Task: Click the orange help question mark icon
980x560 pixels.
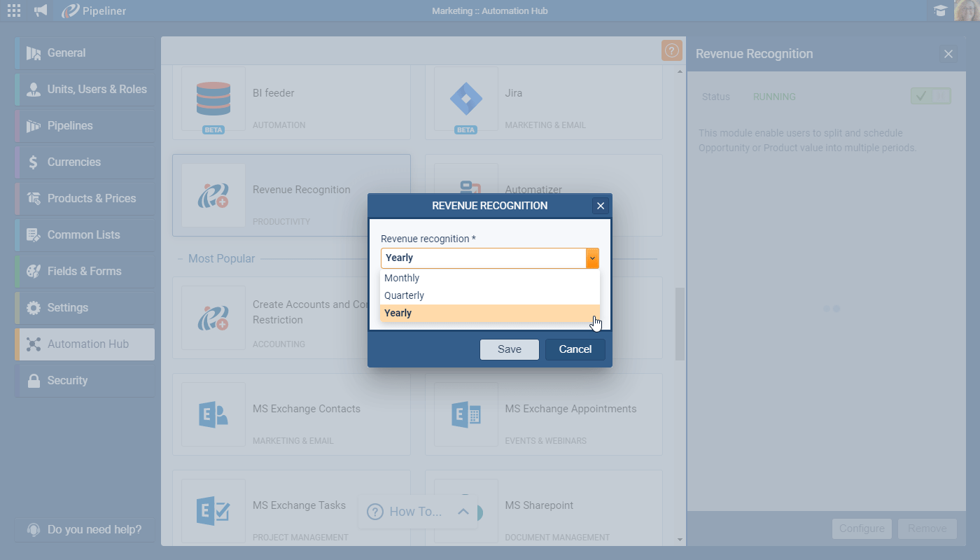Action: (671, 50)
